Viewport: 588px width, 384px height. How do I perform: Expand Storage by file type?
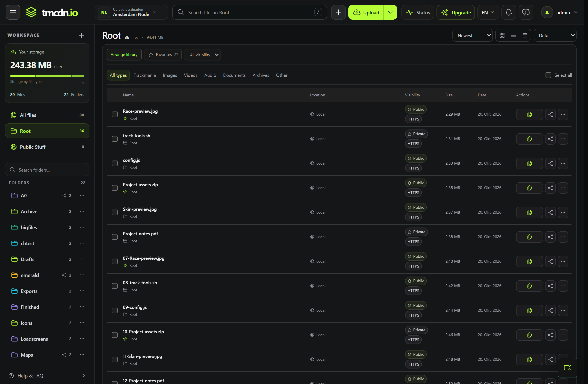click(47, 82)
